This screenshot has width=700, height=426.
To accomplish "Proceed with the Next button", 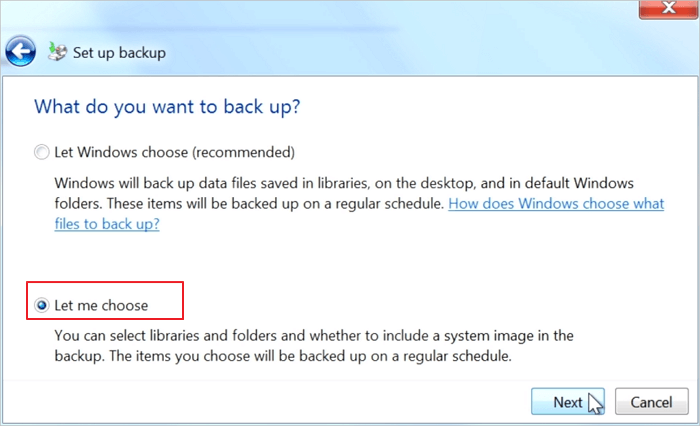I will pyautogui.click(x=567, y=401).
